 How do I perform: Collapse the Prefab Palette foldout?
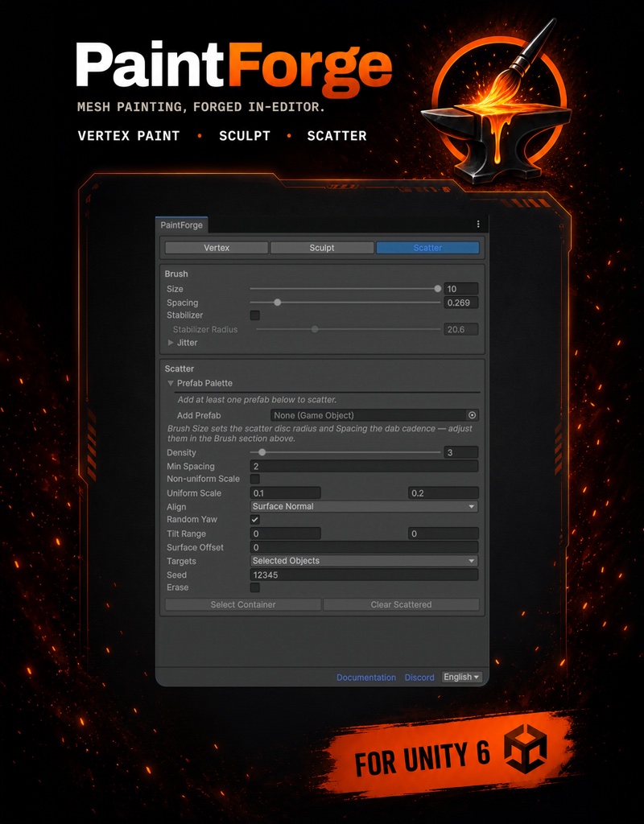tap(171, 383)
